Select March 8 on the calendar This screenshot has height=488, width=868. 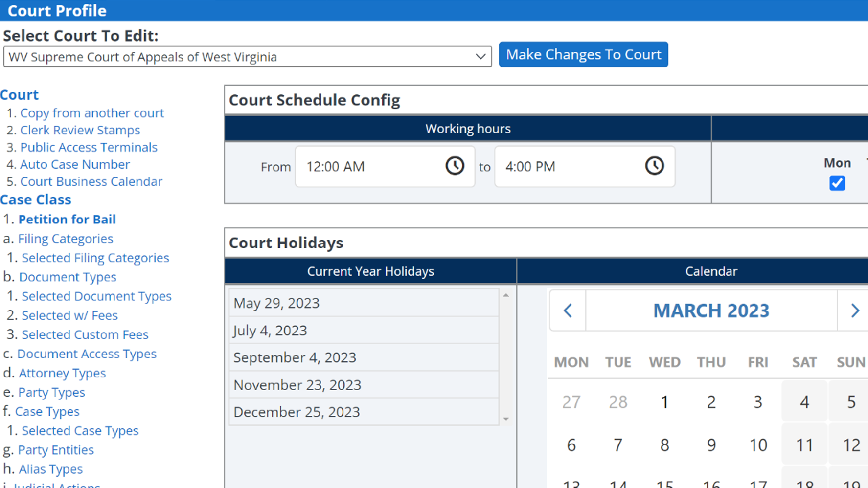(664, 445)
